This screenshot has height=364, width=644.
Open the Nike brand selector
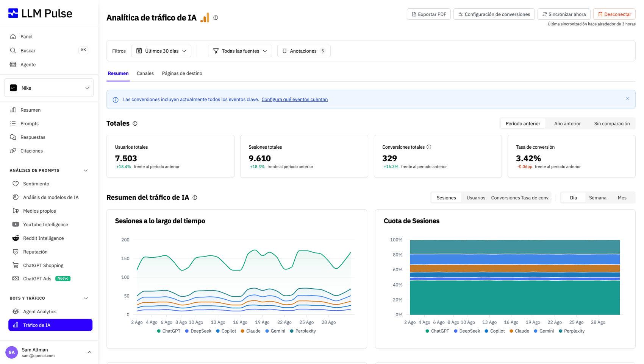click(49, 88)
